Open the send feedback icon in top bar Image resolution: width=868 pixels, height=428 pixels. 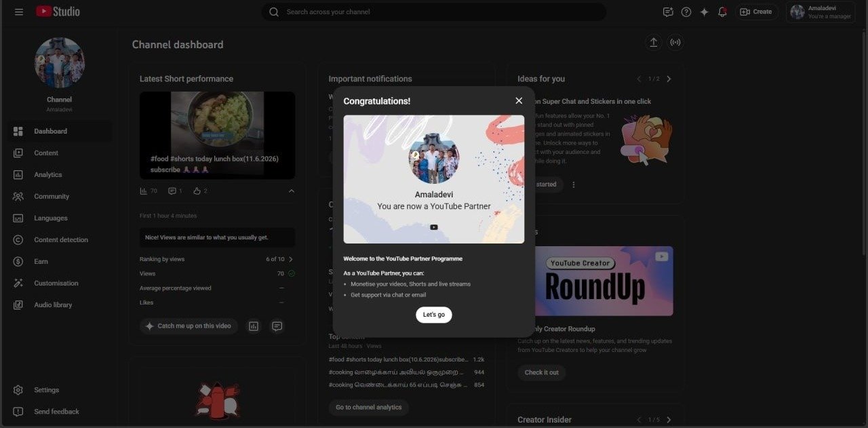pos(668,12)
